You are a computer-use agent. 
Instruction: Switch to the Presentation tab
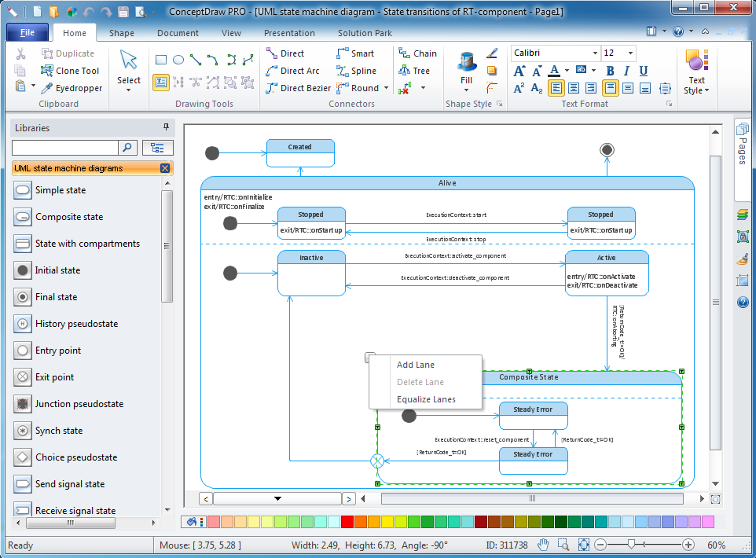pos(289,33)
